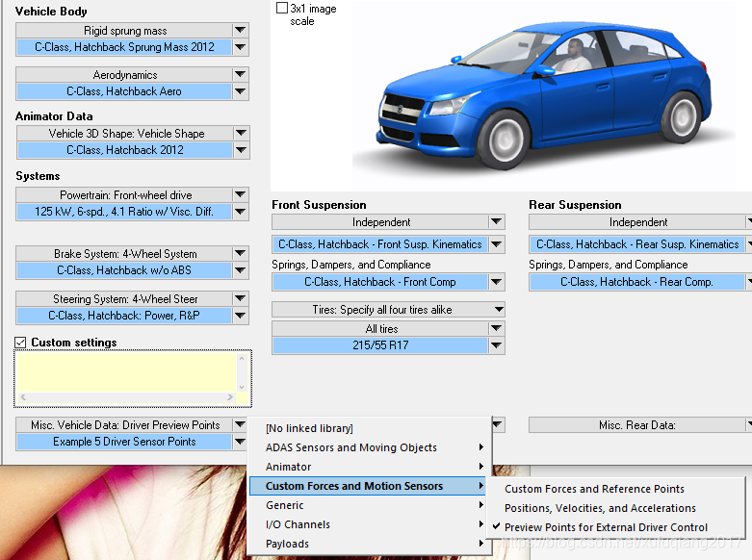The image size is (752, 560).
Task: Open the 215/55 R17 tire dataset
Action: pyautogui.click(x=379, y=345)
